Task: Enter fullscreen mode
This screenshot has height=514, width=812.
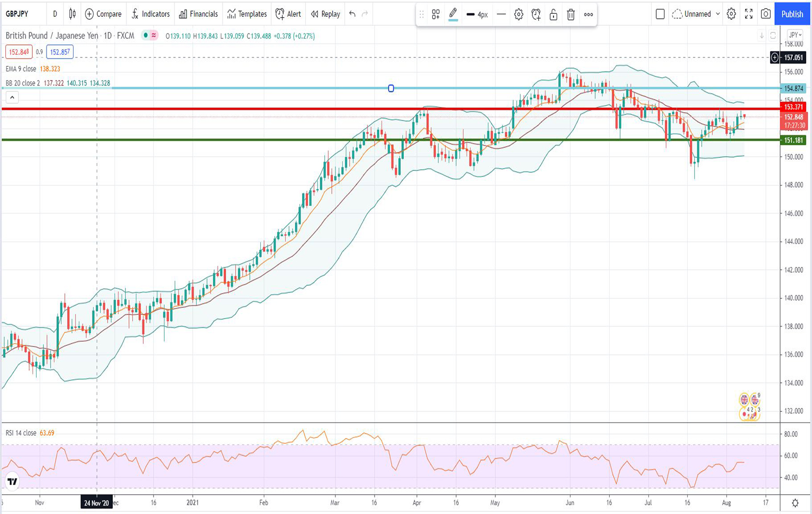Action: tap(748, 14)
